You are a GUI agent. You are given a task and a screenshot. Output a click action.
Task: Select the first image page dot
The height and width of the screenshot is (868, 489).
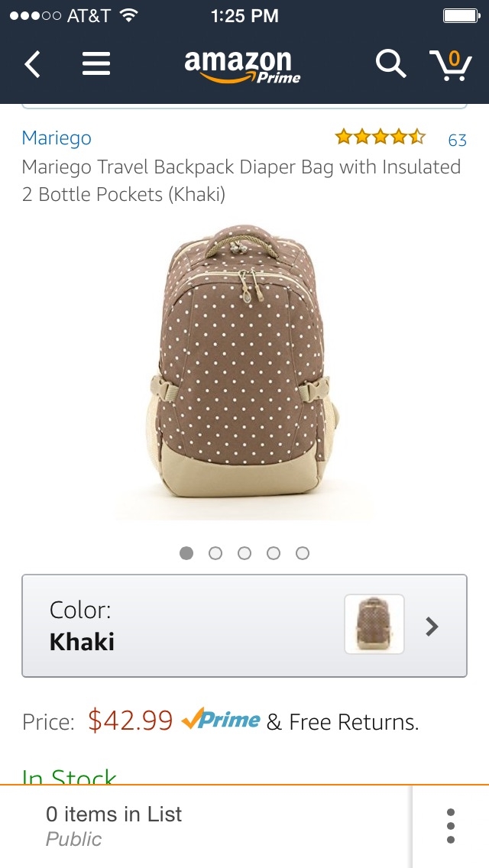pos(186,553)
